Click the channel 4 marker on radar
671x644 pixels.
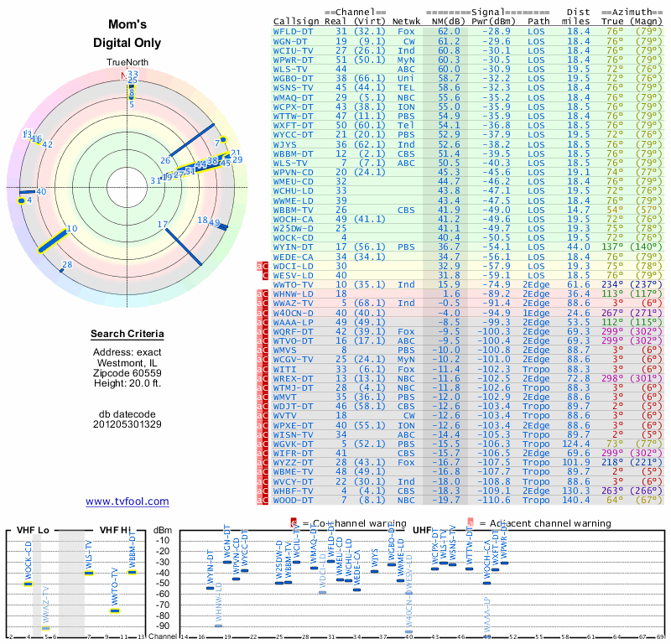[21, 201]
